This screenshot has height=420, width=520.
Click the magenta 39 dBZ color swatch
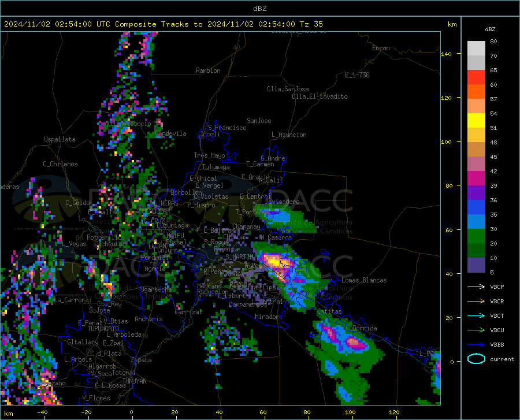pyautogui.click(x=476, y=179)
